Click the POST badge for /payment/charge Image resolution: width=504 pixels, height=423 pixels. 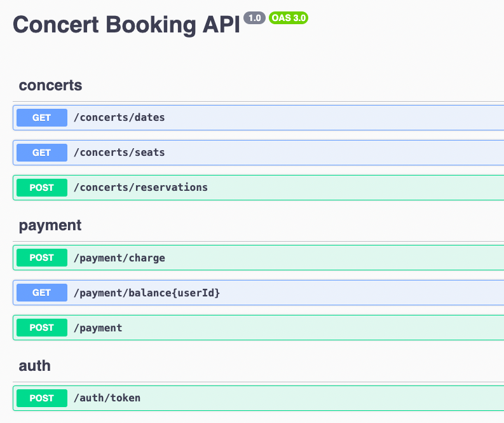point(41,258)
